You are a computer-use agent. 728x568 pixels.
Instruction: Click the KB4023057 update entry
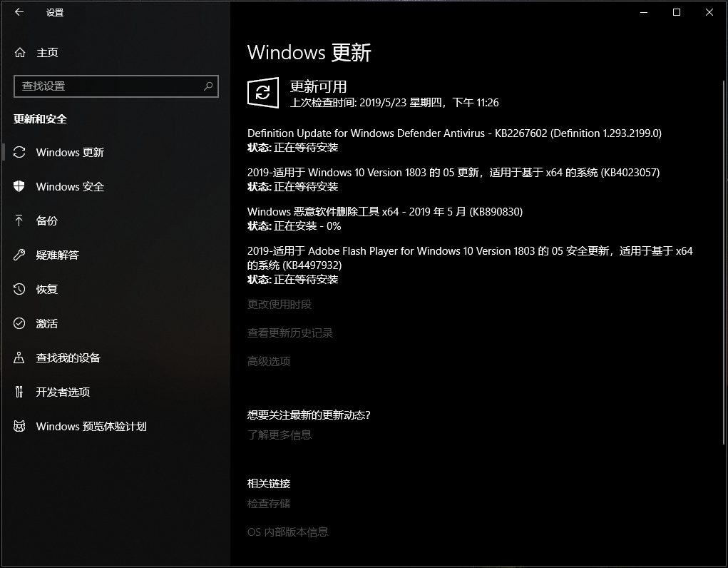click(453, 179)
